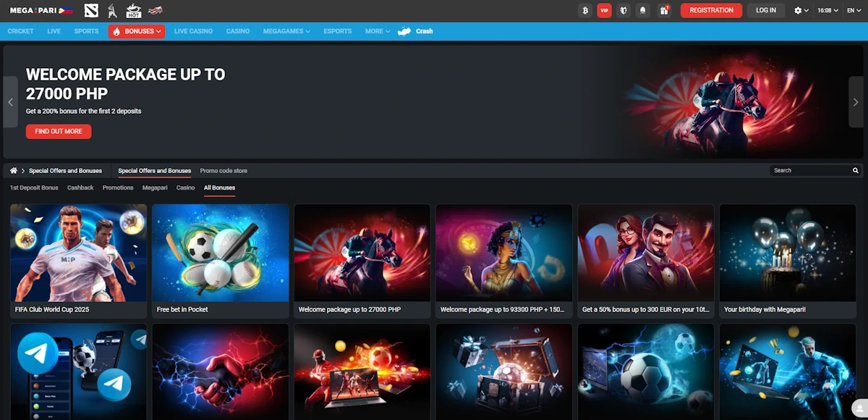The width and height of the screenshot is (868, 420).
Task: Filter by Megapari category
Action: point(155,188)
